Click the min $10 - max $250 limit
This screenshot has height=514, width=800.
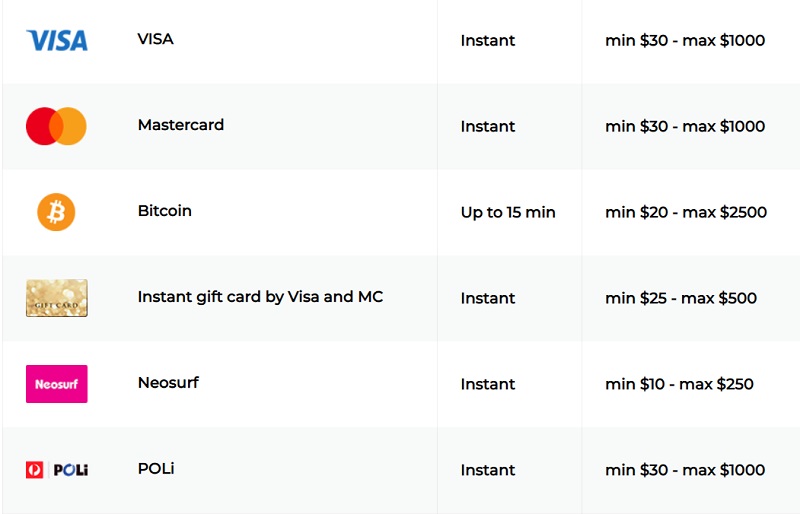pos(680,383)
